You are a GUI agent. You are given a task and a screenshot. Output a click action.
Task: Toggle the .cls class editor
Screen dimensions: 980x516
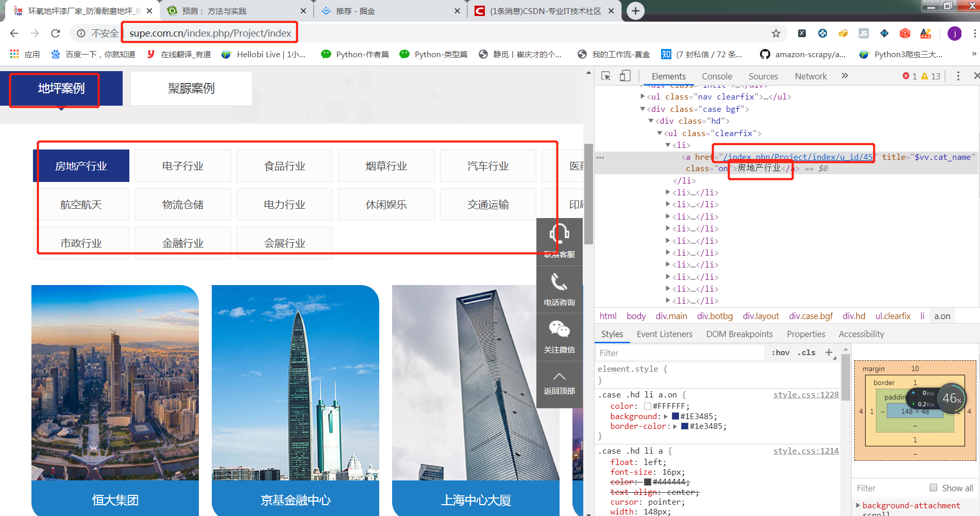point(806,353)
